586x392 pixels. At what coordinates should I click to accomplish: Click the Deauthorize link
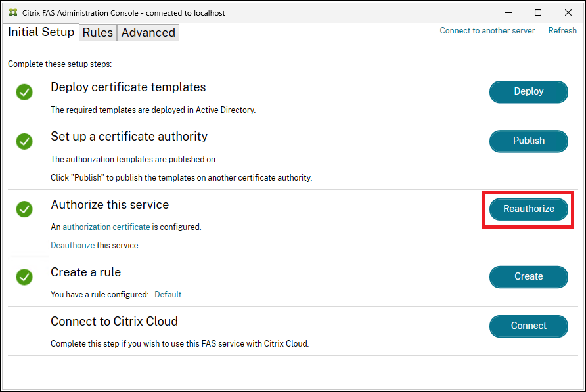[73, 246]
